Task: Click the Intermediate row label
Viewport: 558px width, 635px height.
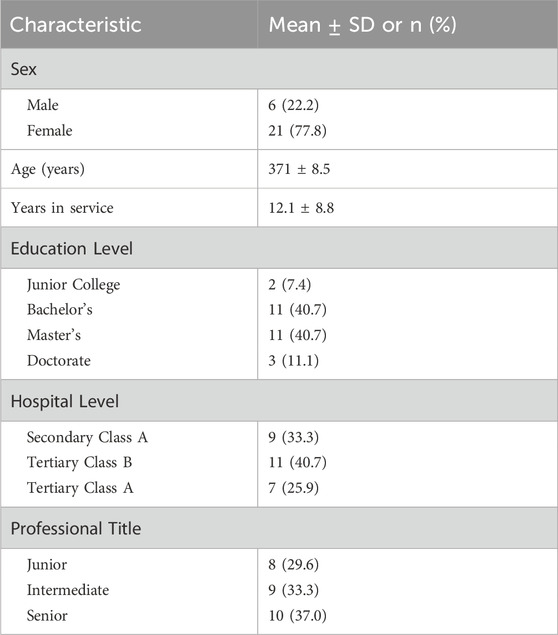Action: (x=68, y=590)
